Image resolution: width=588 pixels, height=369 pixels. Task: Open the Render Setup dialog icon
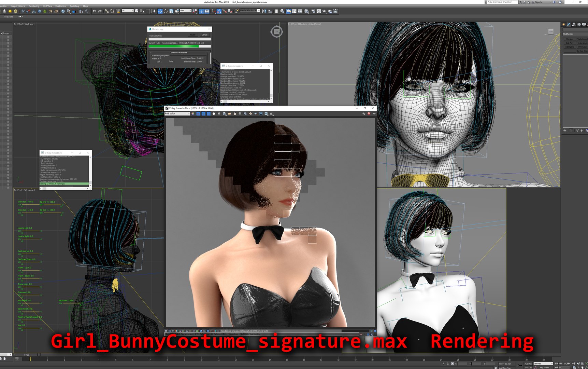tap(313, 11)
